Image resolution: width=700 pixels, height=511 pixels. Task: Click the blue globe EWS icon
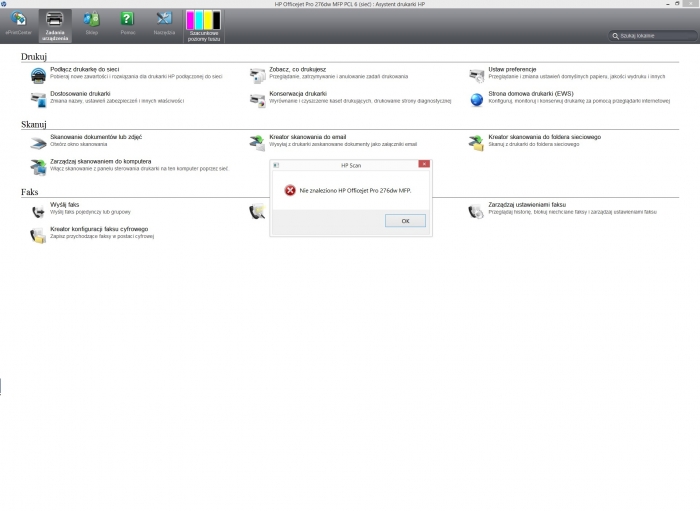476,100
